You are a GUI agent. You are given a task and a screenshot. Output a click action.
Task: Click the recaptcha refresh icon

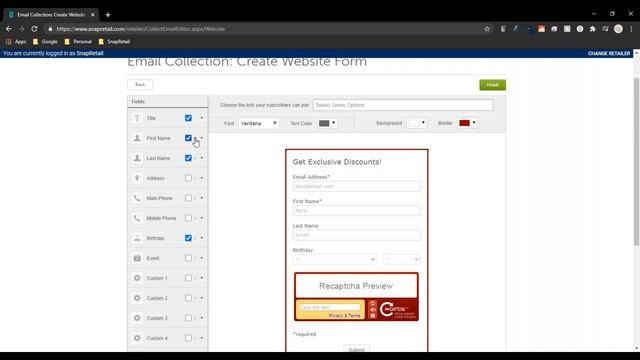tap(372, 304)
